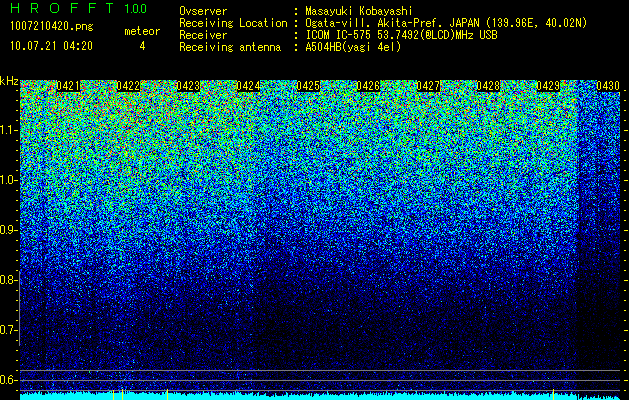Click the 1.0 frequency axis label
The width and height of the screenshot is (629, 400).
[9, 181]
